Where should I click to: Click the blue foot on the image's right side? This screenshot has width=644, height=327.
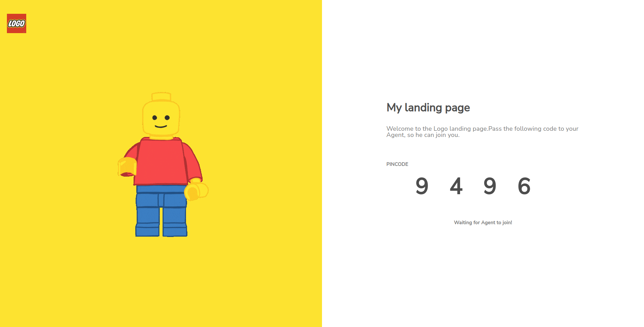pyautogui.click(x=175, y=230)
